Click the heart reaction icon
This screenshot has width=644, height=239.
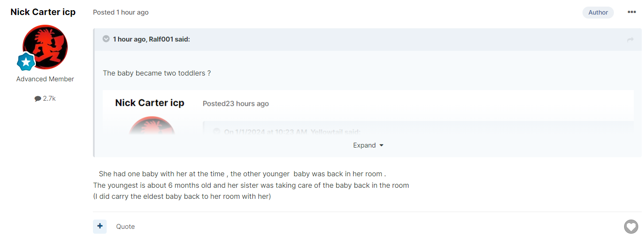click(631, 227)
